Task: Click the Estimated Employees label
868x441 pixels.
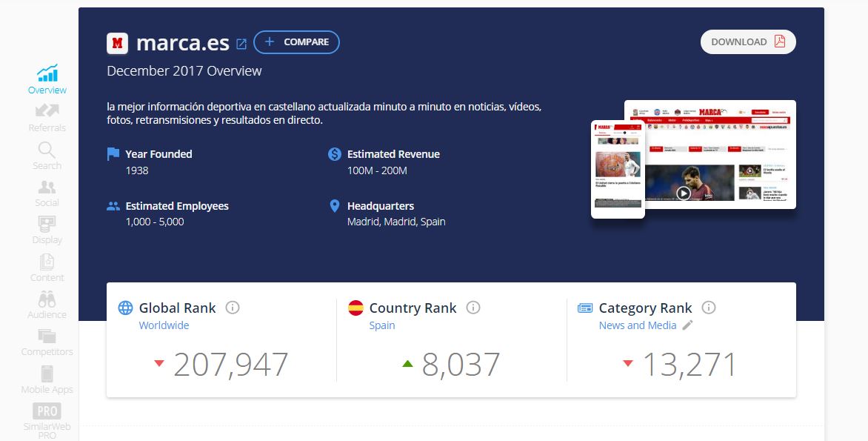Action: pos(177,206)
